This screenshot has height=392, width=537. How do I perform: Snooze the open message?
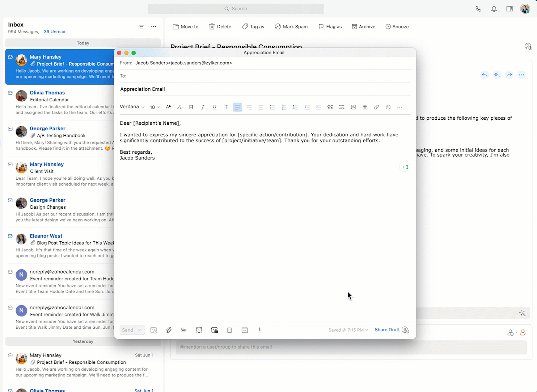pos(397,27)
